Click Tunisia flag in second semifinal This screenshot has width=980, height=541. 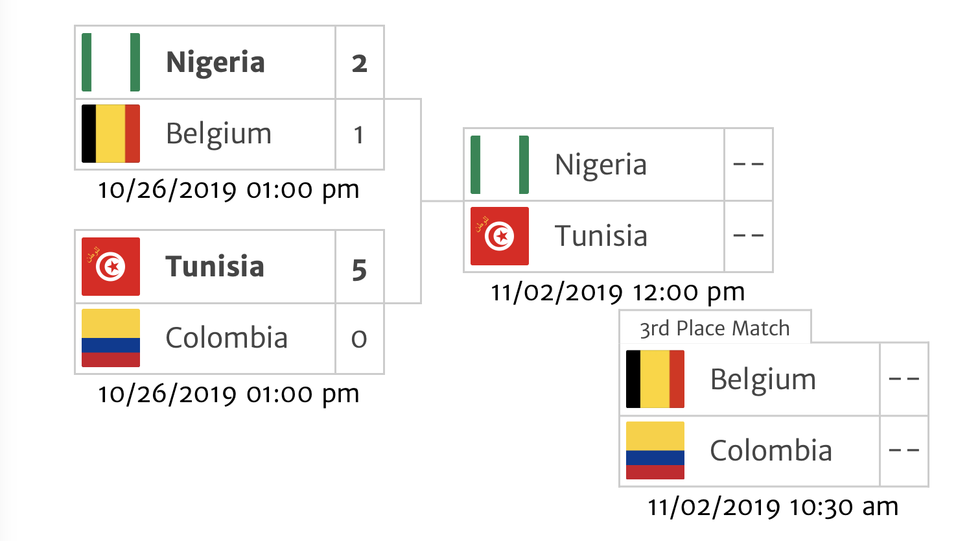[x=111, y=267]
